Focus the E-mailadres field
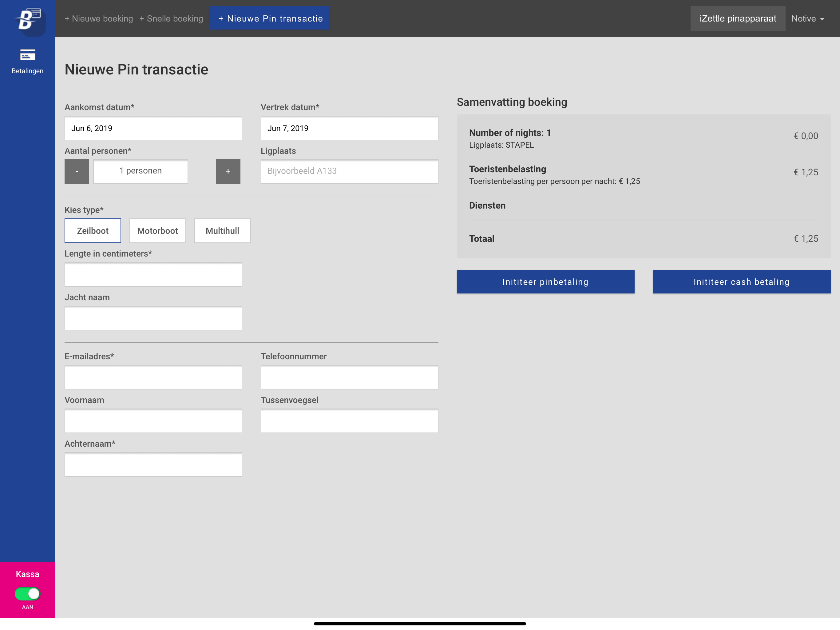This screenshot has height=630, width=840. (x=153, y=377)
